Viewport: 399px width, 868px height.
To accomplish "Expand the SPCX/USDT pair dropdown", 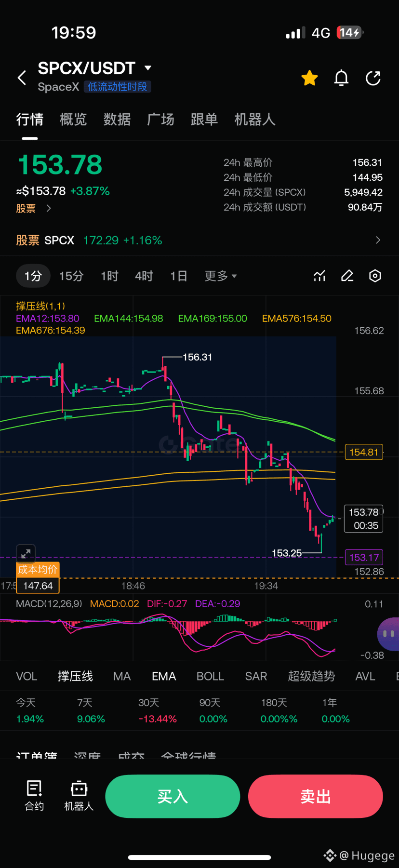I will [x=148, y=68].
